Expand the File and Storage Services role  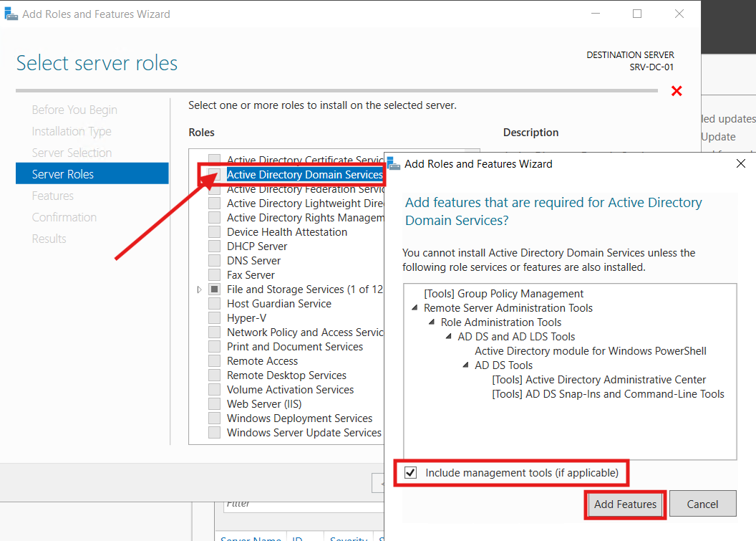pyautogui.click(x=199, y=289)
